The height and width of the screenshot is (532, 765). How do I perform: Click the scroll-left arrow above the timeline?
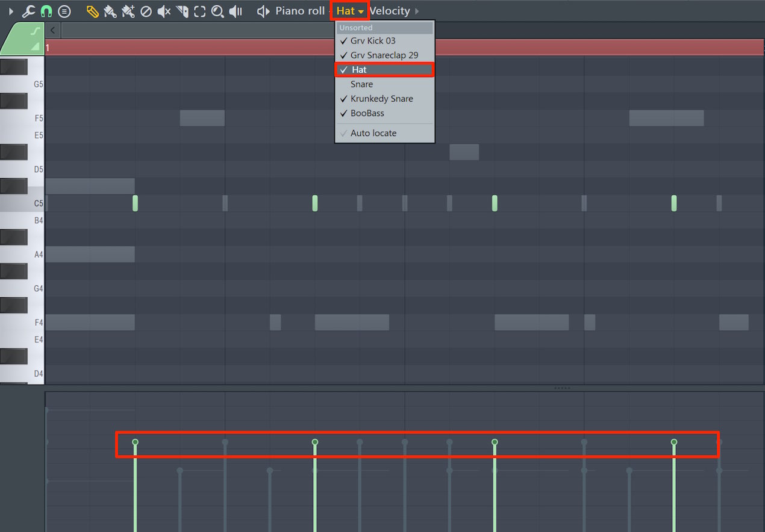(x=53, y=30)
